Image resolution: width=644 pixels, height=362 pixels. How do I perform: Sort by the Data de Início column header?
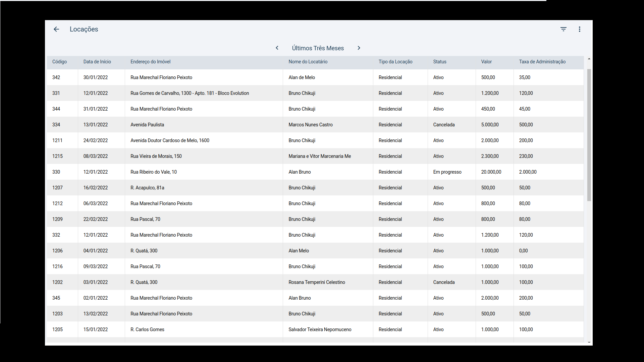tap(97, 62)
